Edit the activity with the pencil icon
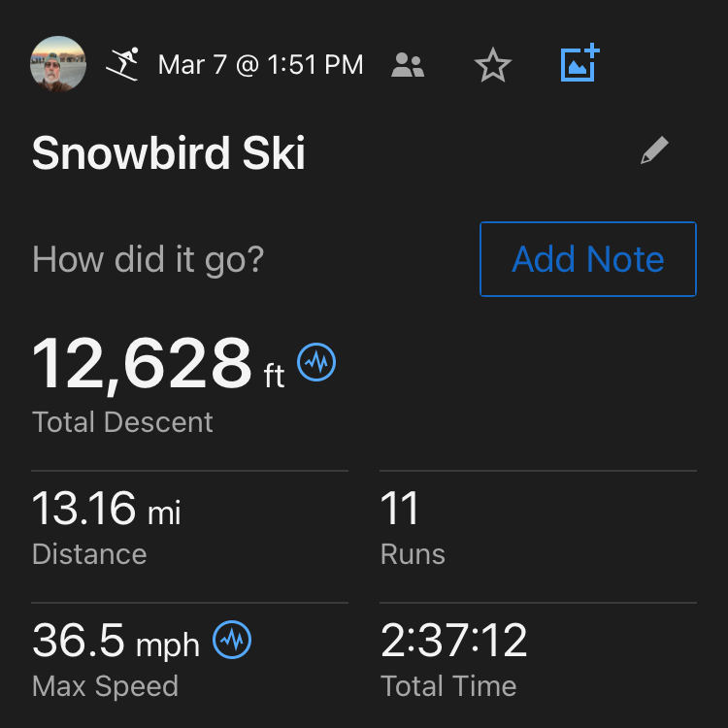Viewport: 728px width, 728px height. 655,151
